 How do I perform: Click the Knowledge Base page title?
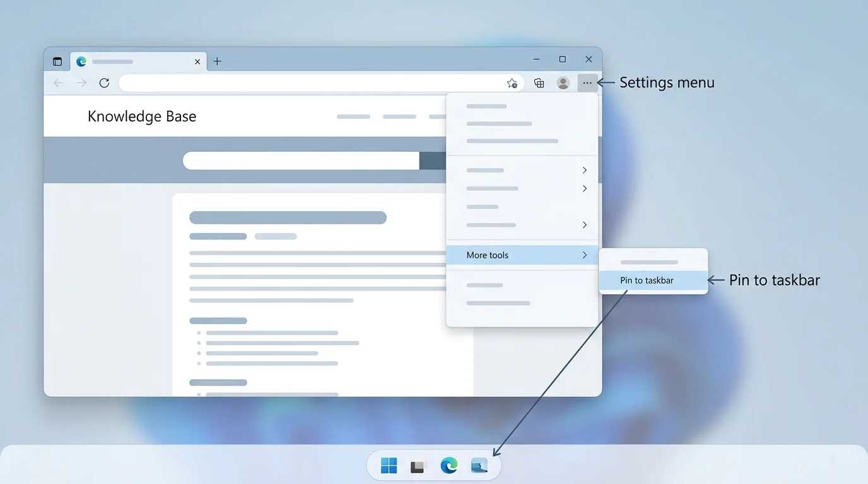[x=142, y=116]
